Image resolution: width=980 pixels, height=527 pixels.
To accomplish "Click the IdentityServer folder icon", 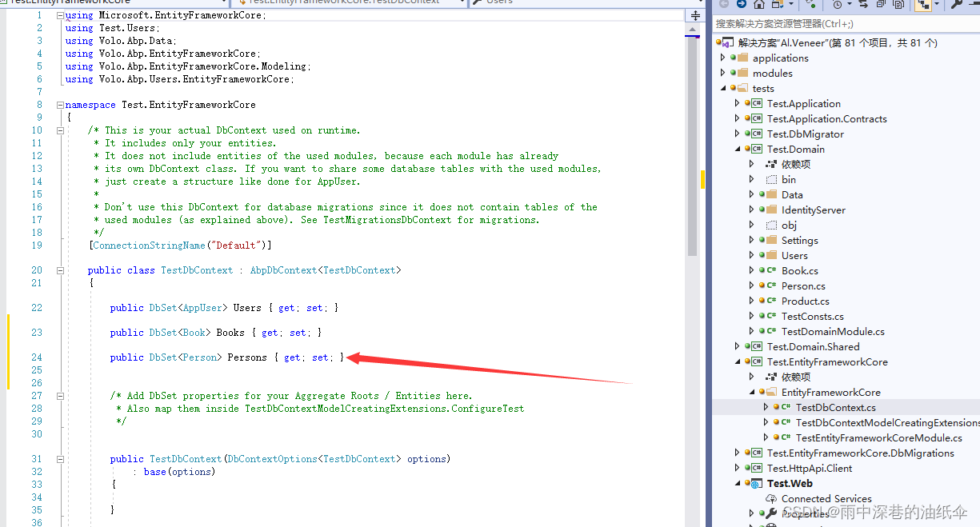I will (x=771, y=210).
